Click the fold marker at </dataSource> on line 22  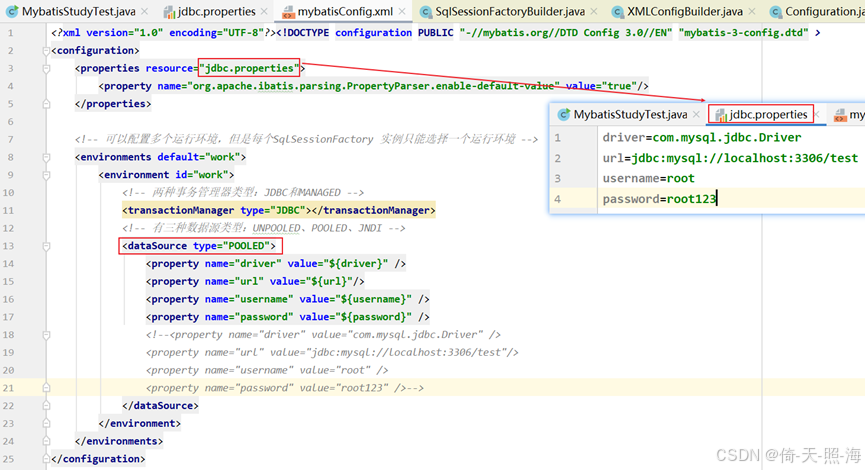[x=46, y=405]
